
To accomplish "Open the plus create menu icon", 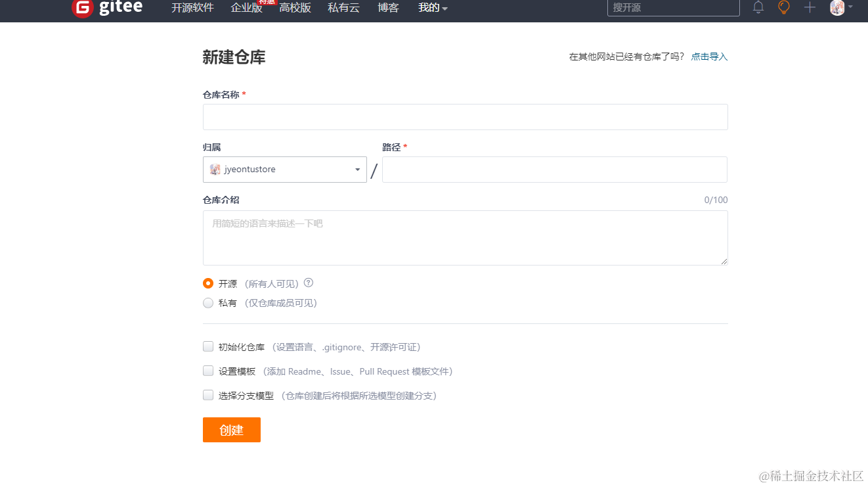I will point(810,8).
